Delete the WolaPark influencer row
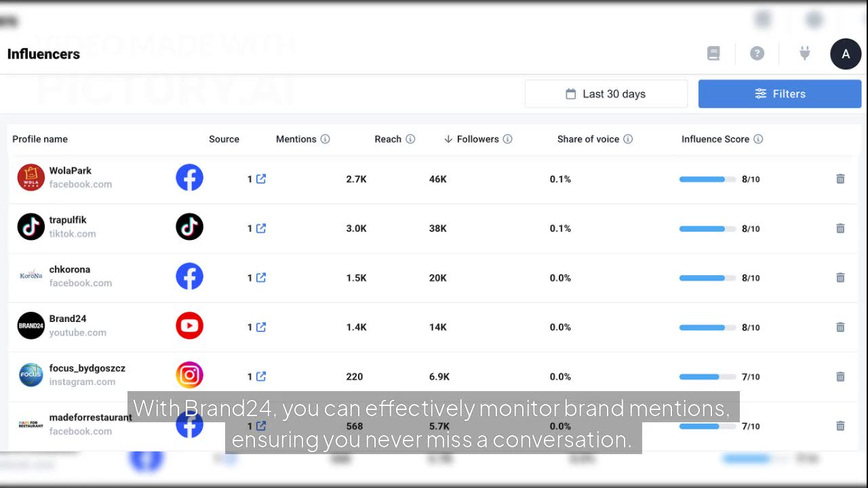The height and width of the screenshot is (488, 868). click(840, 179)
